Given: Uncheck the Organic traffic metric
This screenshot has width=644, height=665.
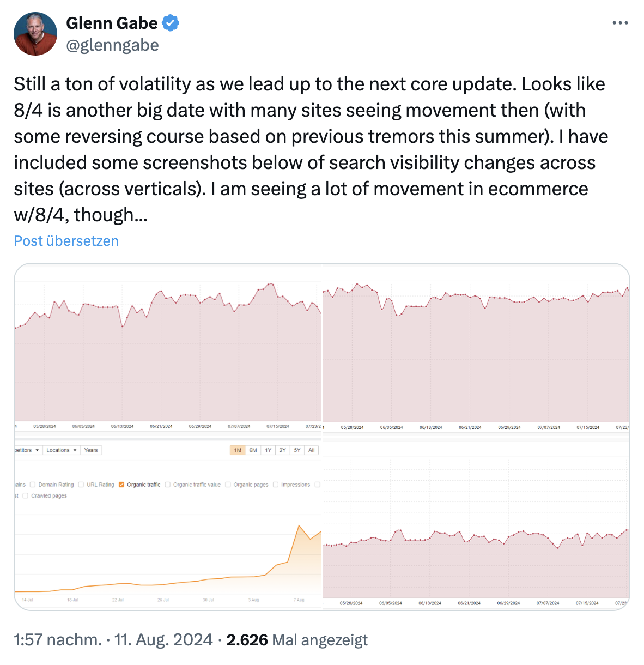Looking at the screenshot, I should pos(121,484).
